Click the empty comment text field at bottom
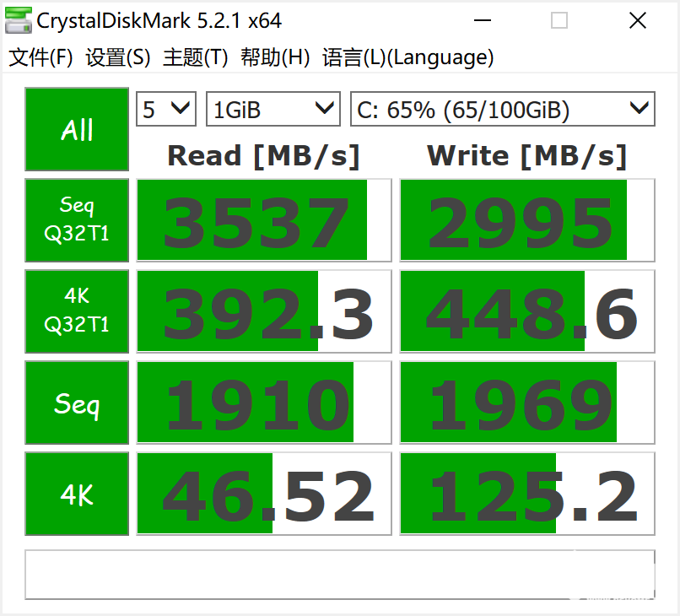The image size is (680, 616). point(339,575)
